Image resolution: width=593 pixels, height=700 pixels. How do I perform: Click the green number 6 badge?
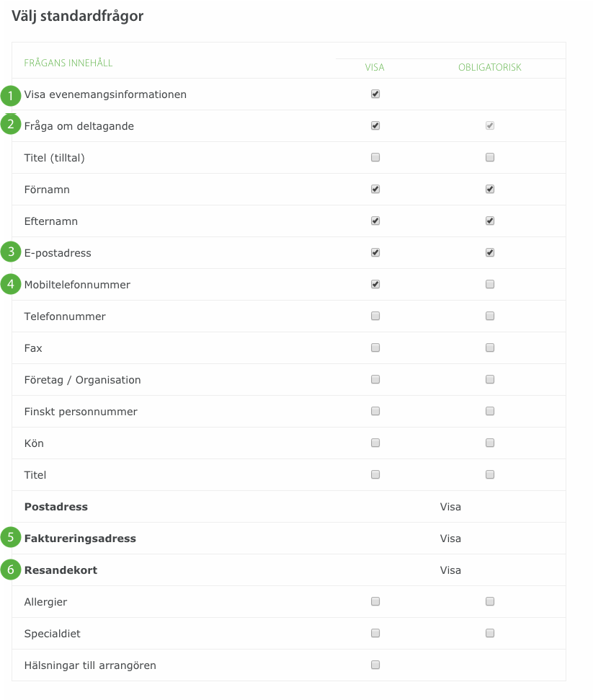(x=11, y=570)
